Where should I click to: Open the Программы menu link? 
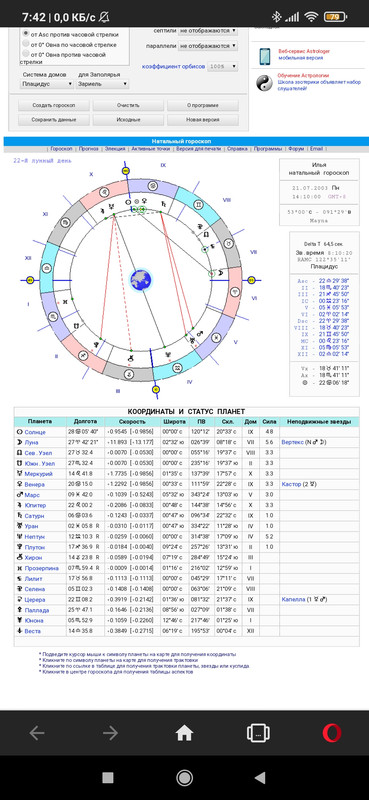[268, 149]
